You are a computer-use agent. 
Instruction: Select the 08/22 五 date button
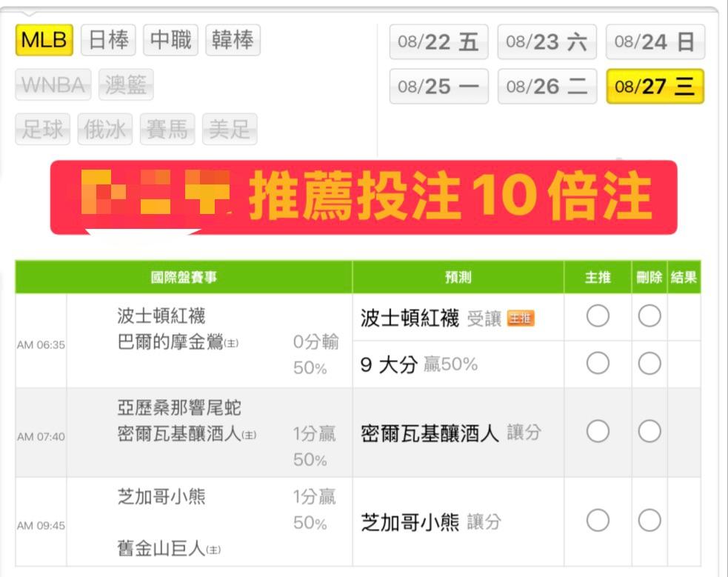coord(438,41)
